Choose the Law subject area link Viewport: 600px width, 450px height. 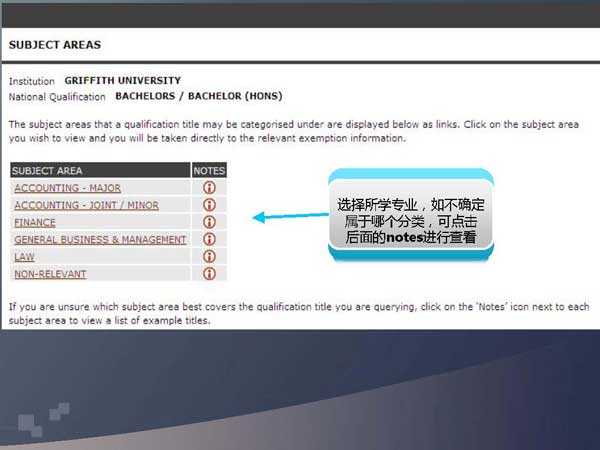click(24, 256)
